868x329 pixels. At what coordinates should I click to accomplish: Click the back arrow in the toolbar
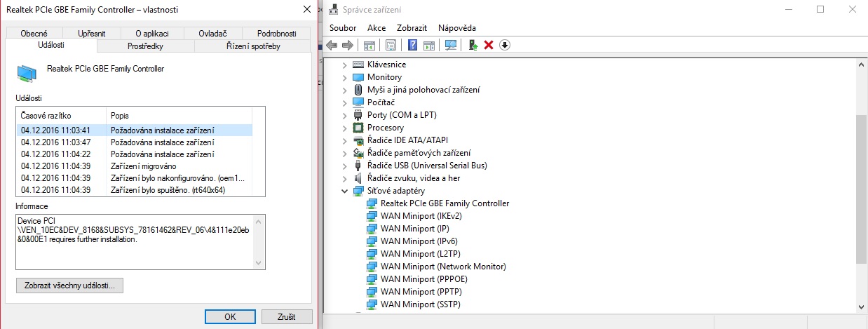click(332, 45)
